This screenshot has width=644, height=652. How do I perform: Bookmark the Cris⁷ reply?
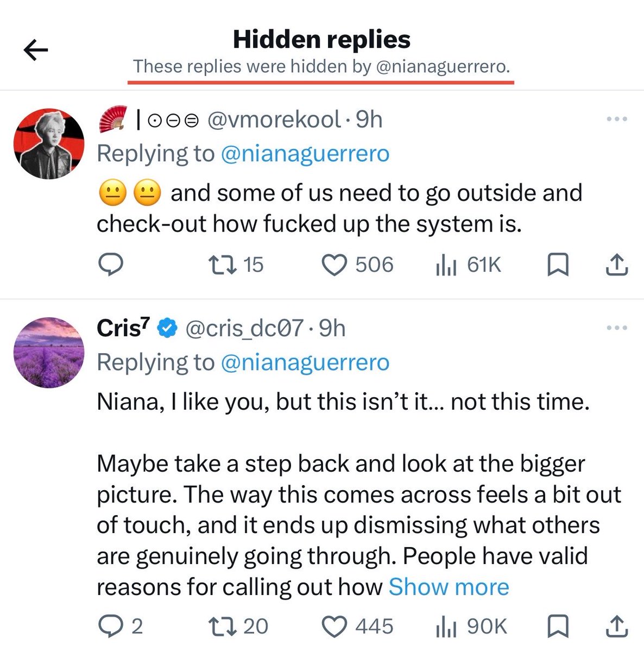558,626
